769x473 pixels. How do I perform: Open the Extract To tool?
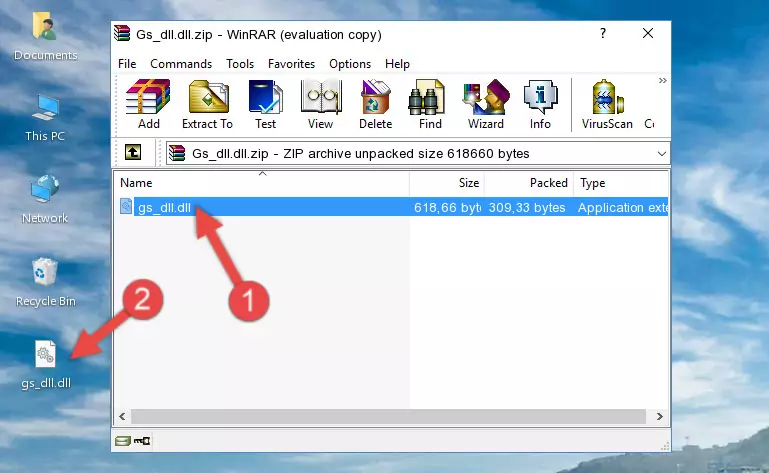[207, 104]
